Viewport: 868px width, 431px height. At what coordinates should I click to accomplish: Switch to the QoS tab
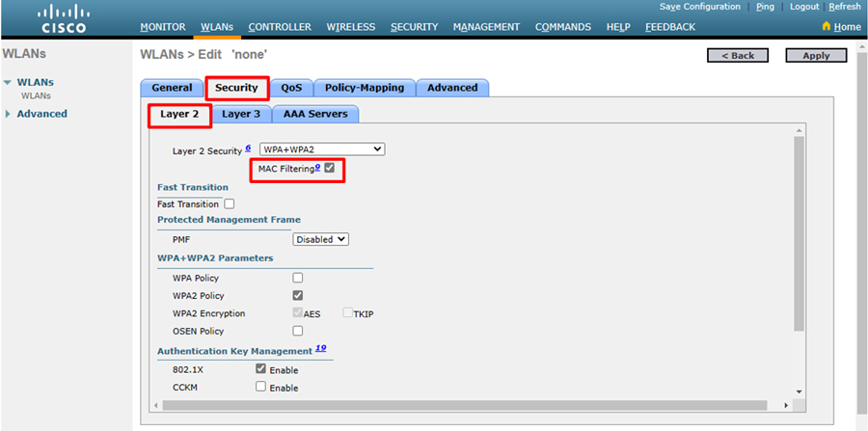click(x=291, y=88)
